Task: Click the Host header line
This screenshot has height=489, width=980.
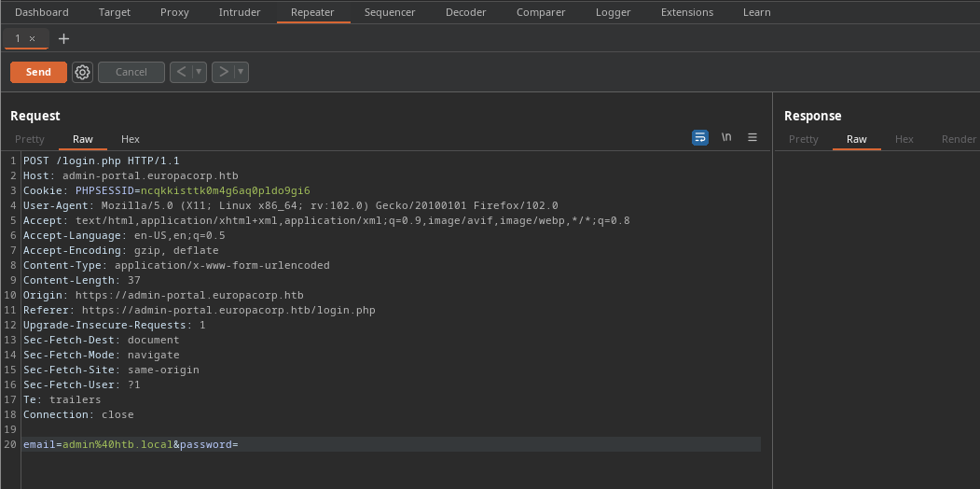Action: tap(131, 175)
